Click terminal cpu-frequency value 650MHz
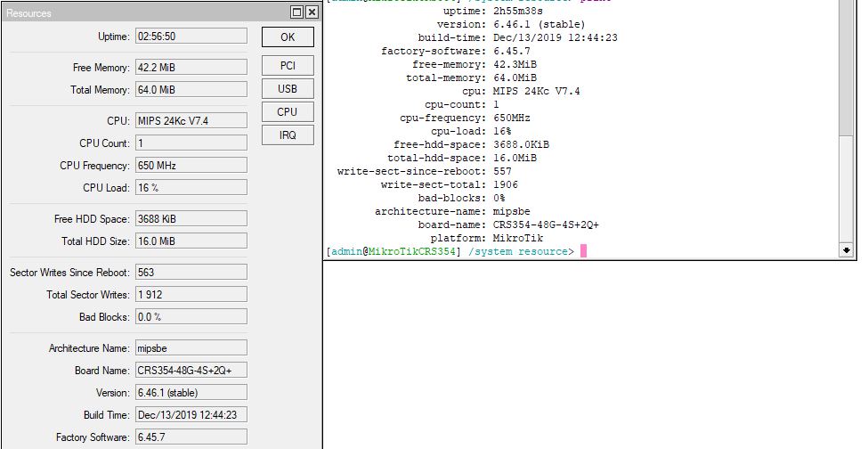This screenshot has width=868, height=449. [512, 118]
